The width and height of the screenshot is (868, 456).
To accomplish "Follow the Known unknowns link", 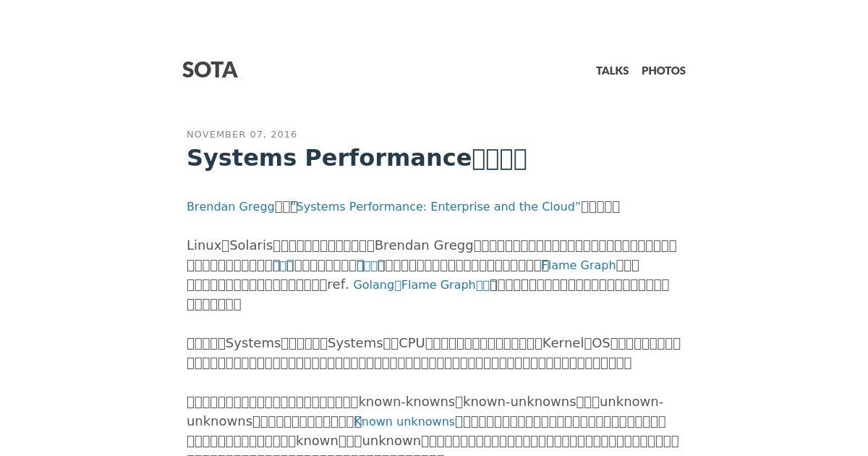I will click(x=404, y=422).
